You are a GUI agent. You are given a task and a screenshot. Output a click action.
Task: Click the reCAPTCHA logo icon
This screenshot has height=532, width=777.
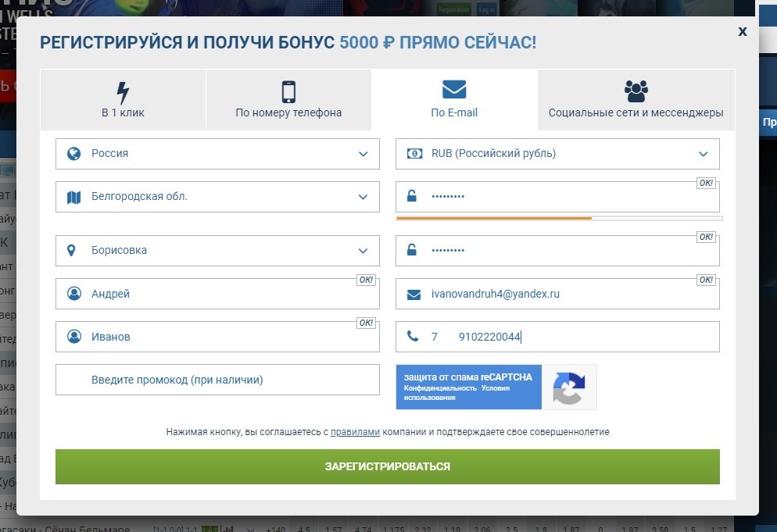pos(568,387)
